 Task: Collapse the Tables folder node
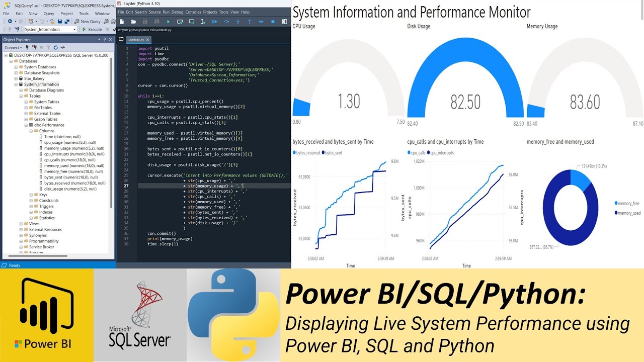tap(21, 96)
